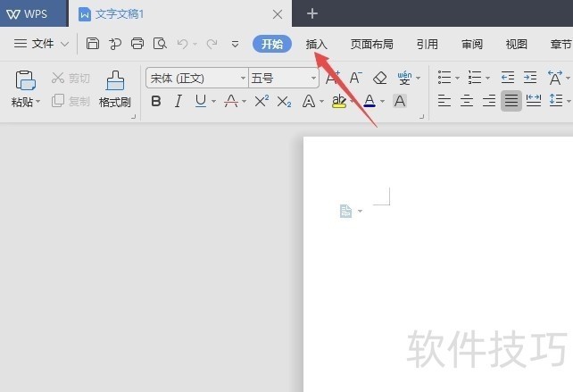Close the 文字文稿1 tab

[278, 14]
